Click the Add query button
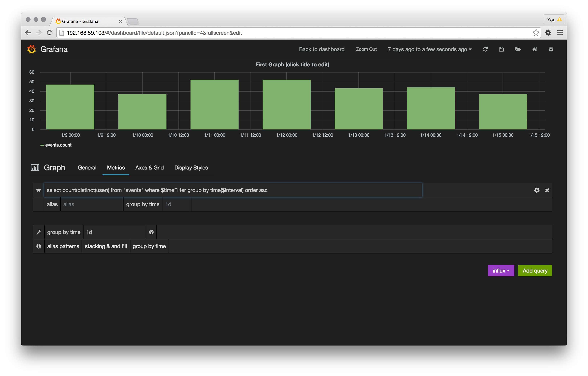 pyautogui.click(x=535, y=271)
